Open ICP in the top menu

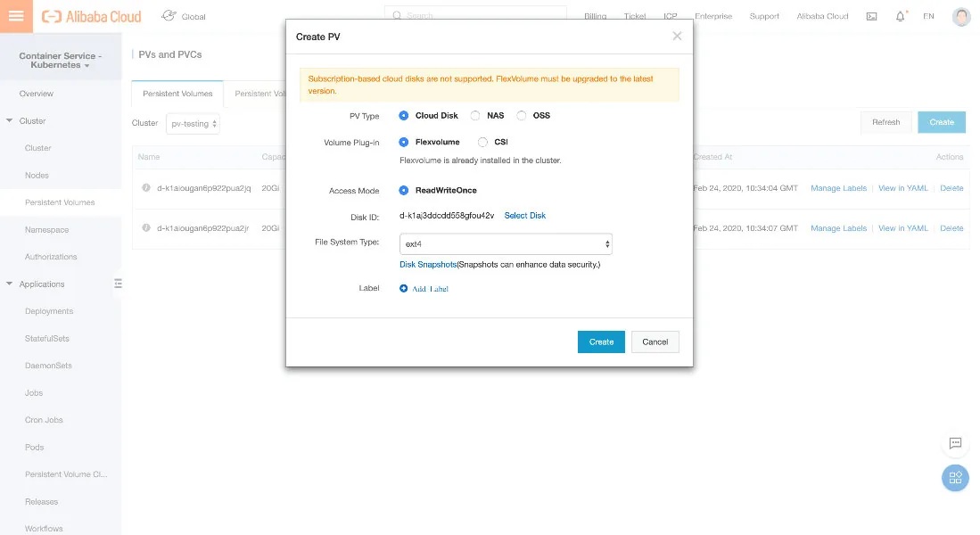tap(670, 16)
